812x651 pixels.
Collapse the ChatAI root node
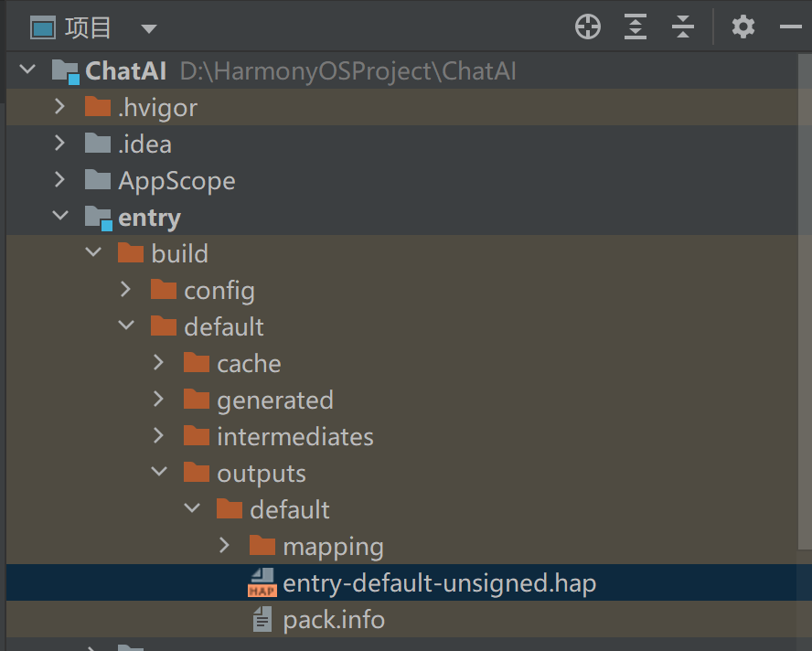(27, 69)
